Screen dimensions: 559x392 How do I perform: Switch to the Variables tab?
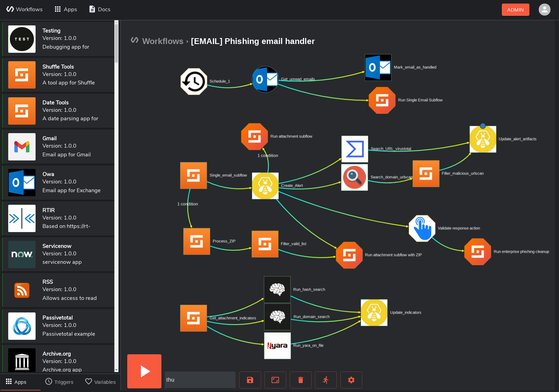[100, 382]
